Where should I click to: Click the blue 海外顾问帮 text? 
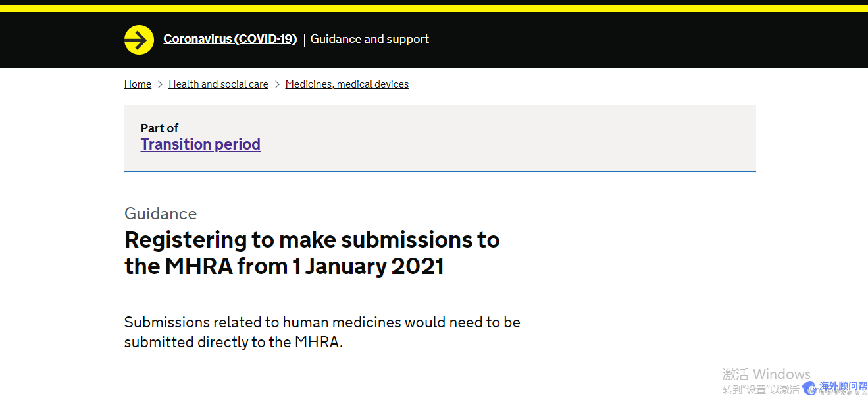pos(842,386)
